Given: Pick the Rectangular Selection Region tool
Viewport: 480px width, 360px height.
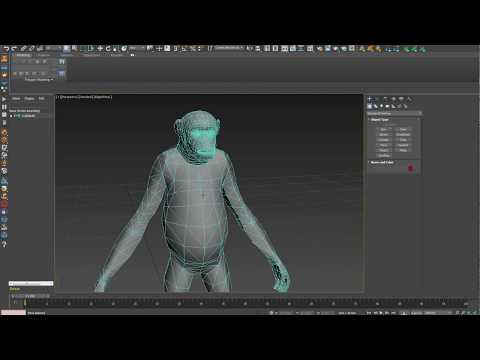Looking at the screenshot, I should coord(82,49).
